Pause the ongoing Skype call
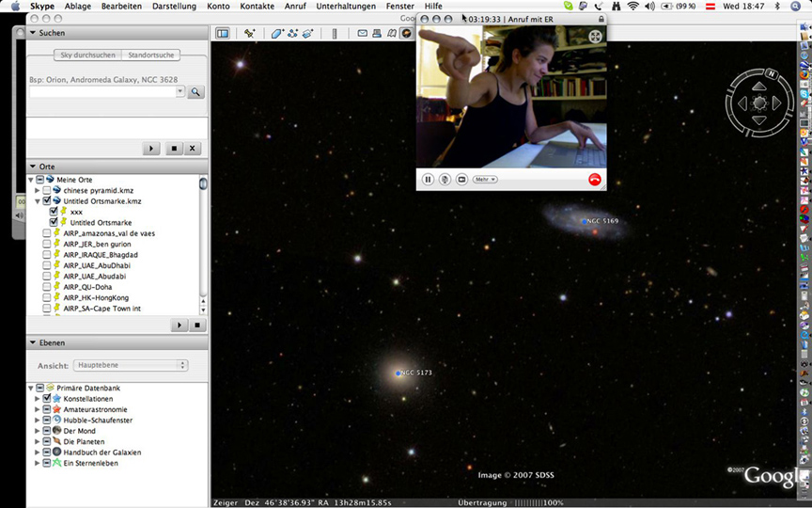The image size is (812, 508). tap(428, 179)
